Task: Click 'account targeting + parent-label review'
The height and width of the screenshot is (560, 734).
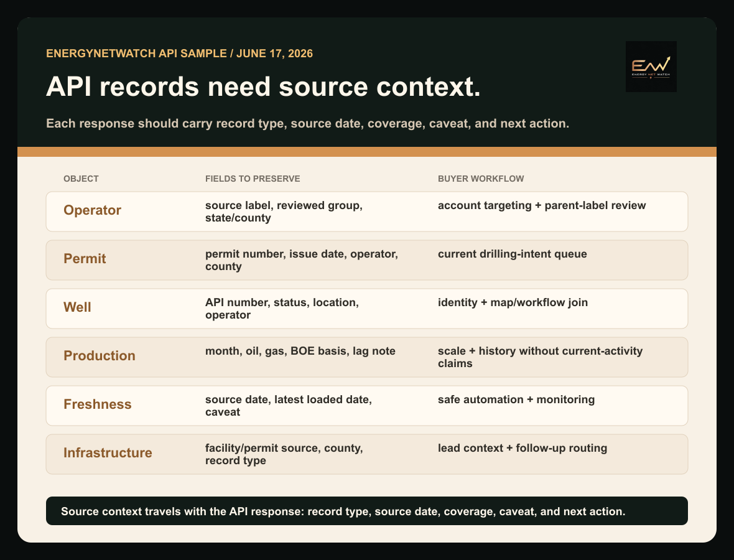Action: pyautogui.click(x=542, y=205)
